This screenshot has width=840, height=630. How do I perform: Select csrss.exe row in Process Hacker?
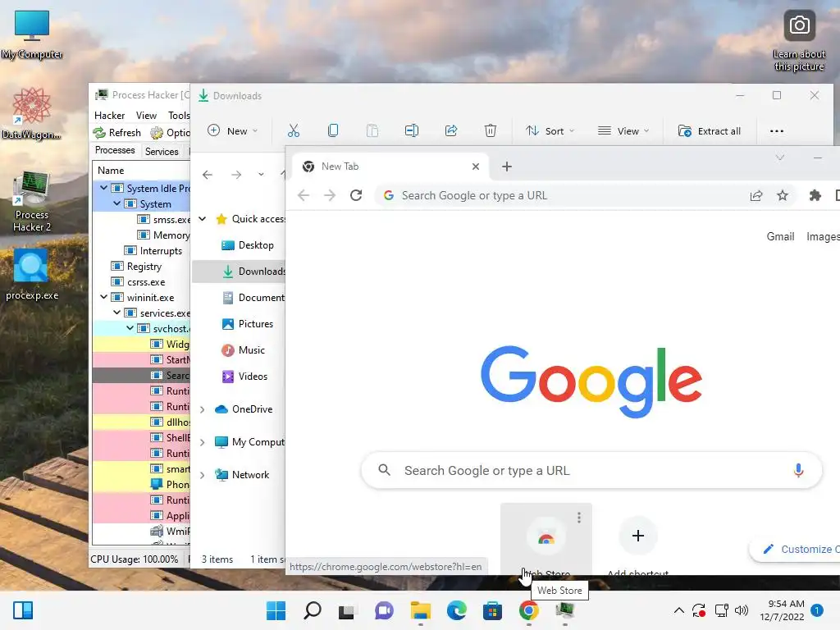(x=141, y=282)
